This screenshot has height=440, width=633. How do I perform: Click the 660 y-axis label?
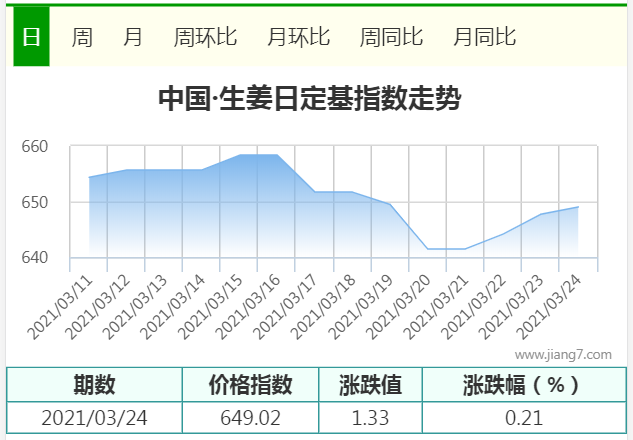click(35, 146)
